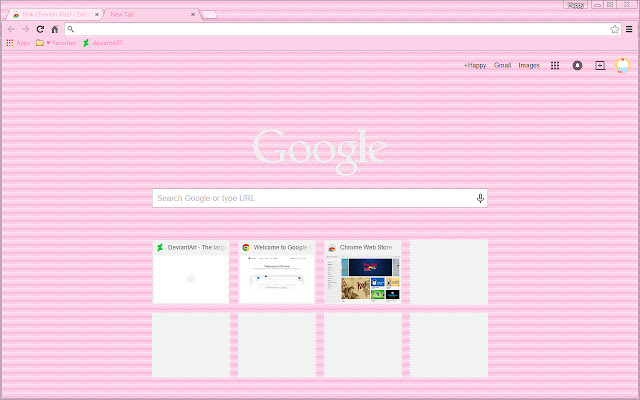Close the Pink Chevron Pixel tab
This screenshot has width=640, height=400.
pyautogui.click(x=97, y=14)
